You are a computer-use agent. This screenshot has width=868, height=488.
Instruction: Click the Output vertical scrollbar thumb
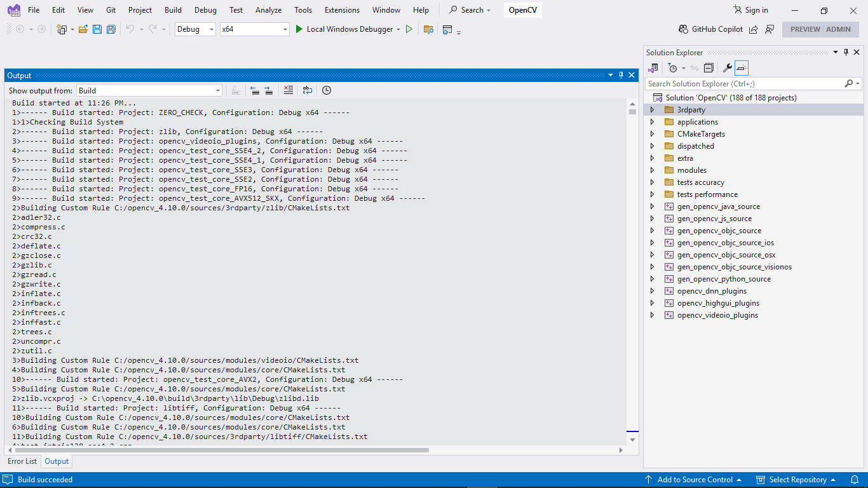[x=632, y=111]
